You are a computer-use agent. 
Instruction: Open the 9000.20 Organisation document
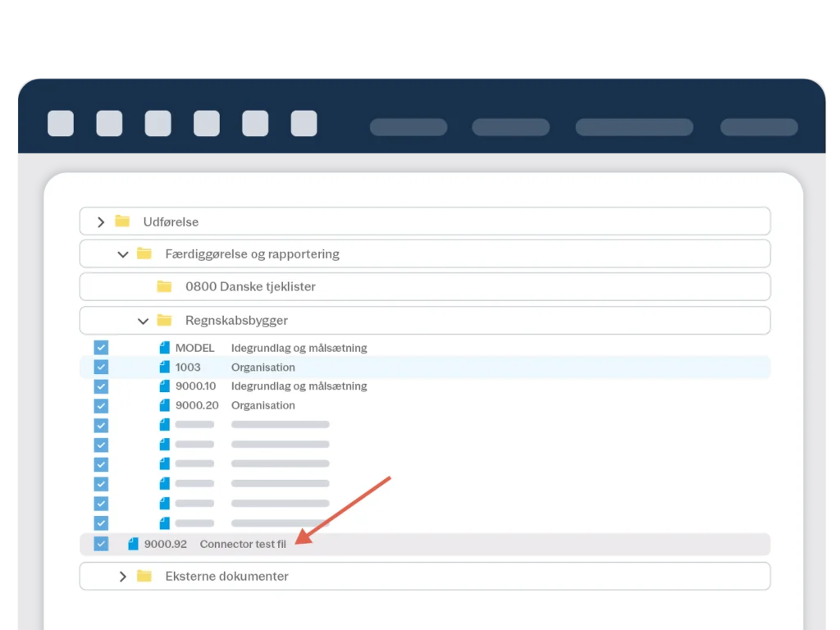tap(262, 405)
